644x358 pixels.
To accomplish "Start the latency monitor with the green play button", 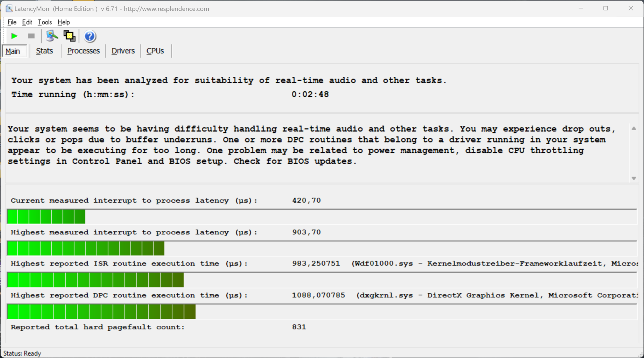I will [14, 36].
